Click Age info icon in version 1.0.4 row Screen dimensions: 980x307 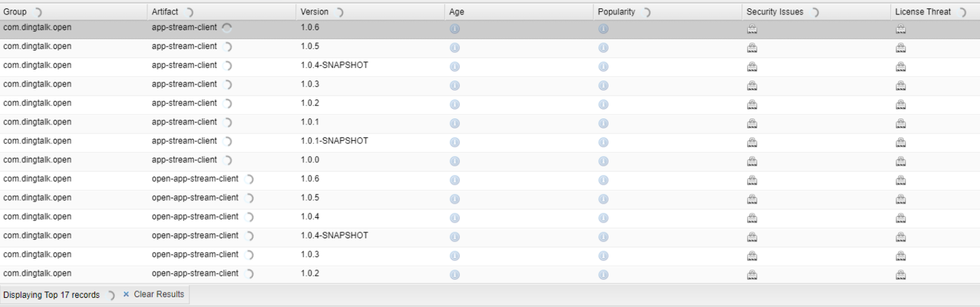click(455, 219)
